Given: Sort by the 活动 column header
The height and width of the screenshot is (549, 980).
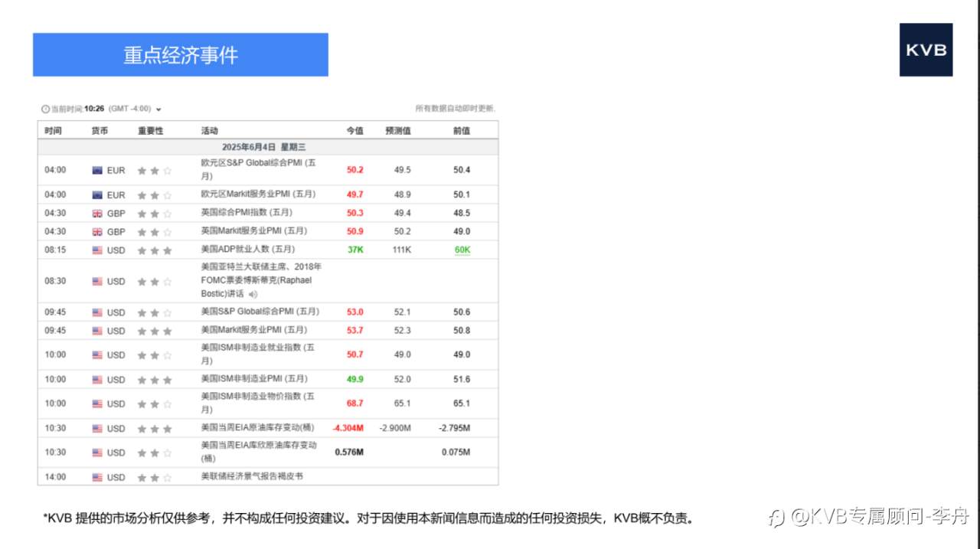Looking at the screenshot, I should [209, 131].
